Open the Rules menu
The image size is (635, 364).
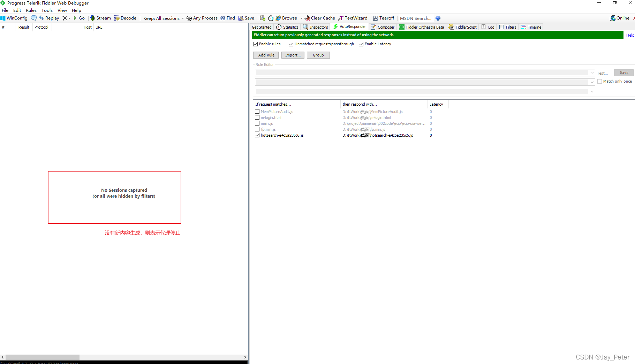pyautogui.click(x=31, y=10)
